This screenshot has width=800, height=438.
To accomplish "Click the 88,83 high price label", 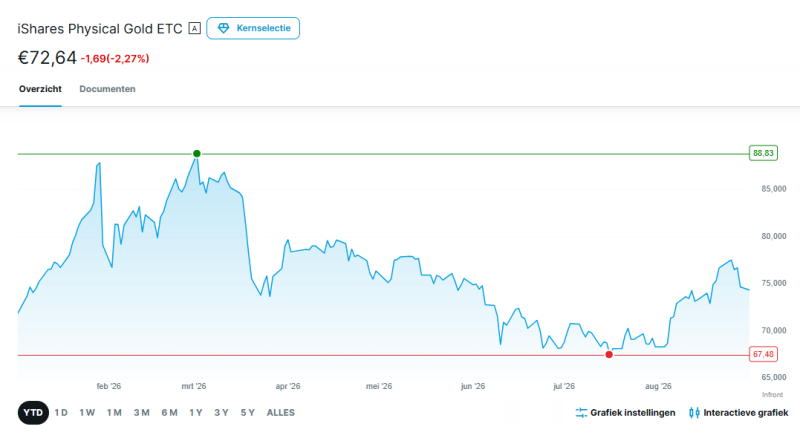I will click(x=763, y=153).
